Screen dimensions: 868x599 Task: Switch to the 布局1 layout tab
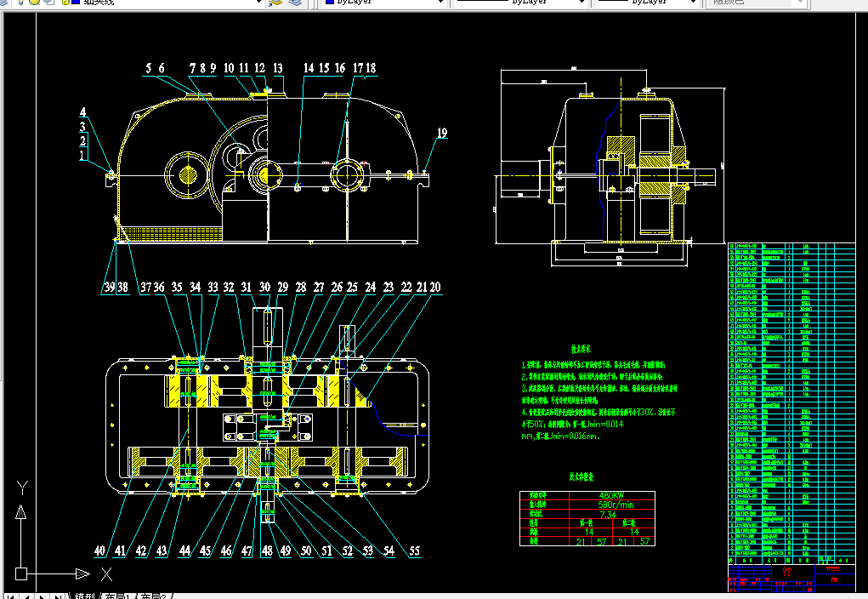[117, 596]
